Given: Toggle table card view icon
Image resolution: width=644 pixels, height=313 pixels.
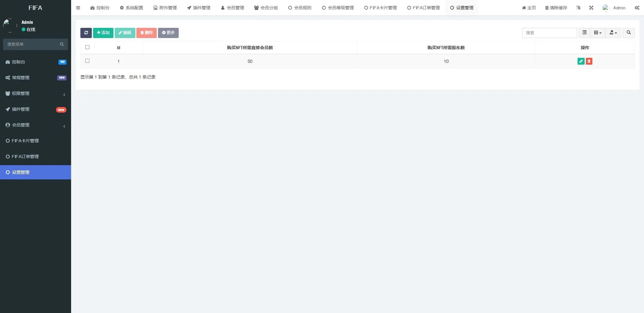Looking at the screenshot, I should tap(584, 32).
